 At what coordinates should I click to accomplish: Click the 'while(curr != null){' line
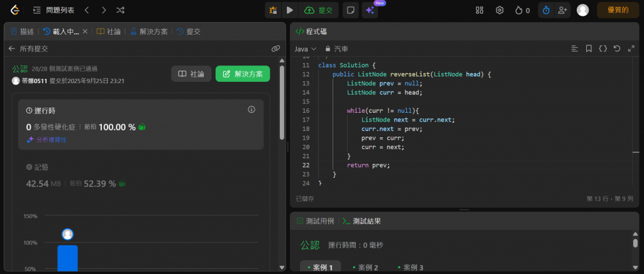coord(382,111)
